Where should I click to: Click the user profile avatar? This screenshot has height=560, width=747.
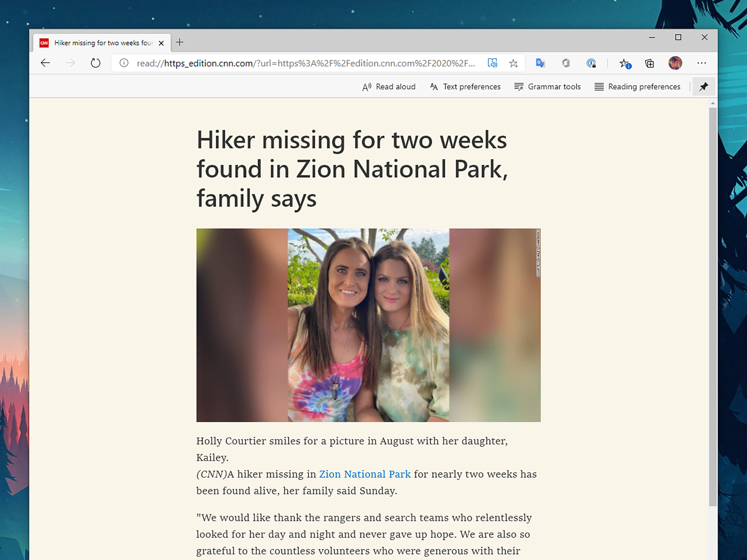675,63
